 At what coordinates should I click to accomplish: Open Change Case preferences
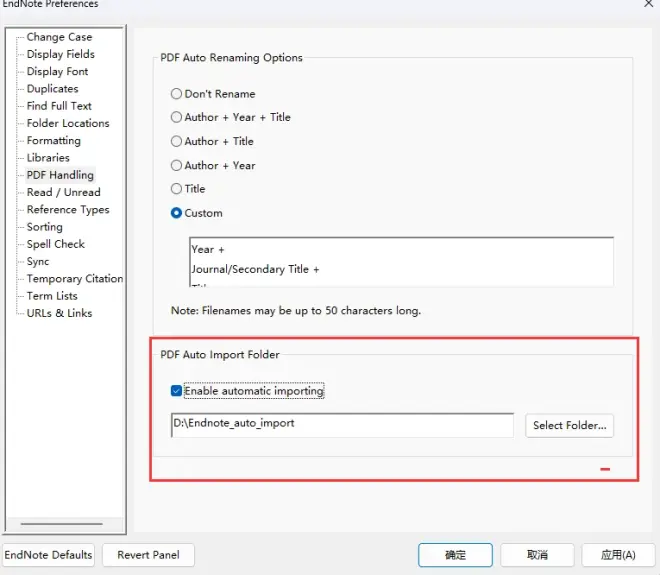point(59,37)
